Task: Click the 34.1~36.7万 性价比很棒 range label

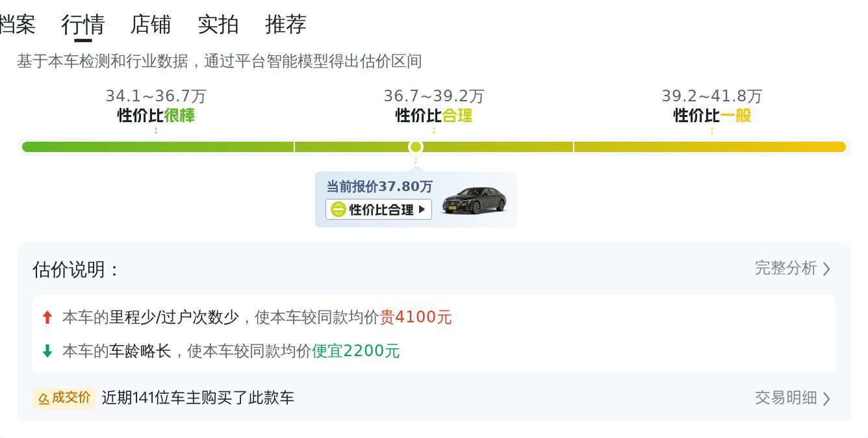Action: click(156, 106)
